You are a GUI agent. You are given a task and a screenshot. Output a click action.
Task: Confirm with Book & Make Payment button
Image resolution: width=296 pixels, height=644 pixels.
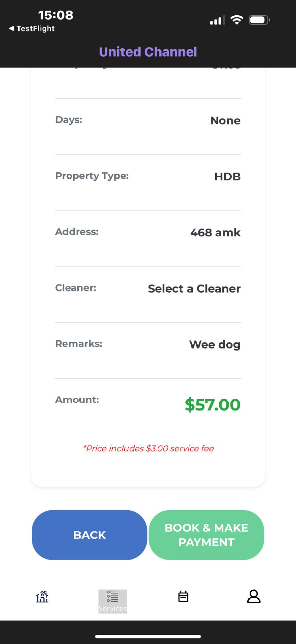coord(206,535)
